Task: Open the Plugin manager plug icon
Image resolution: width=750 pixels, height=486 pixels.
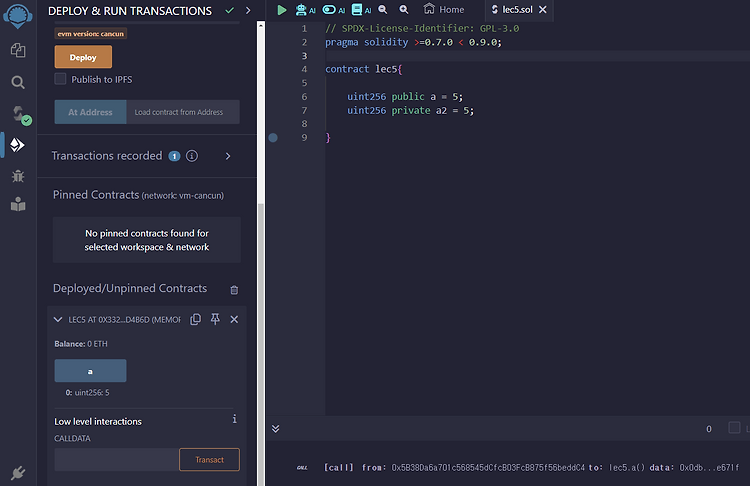Action: point(18,473)
